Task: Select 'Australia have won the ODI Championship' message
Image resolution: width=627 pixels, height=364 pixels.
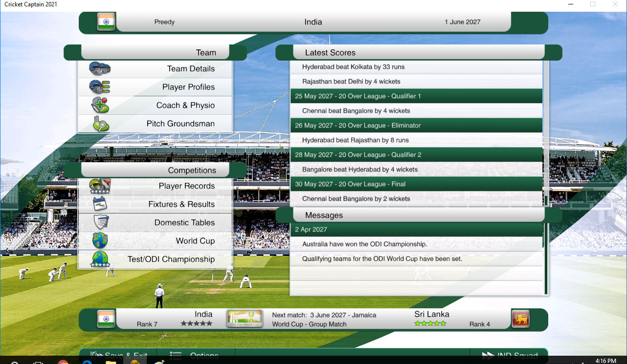Action: pos(416,244)
